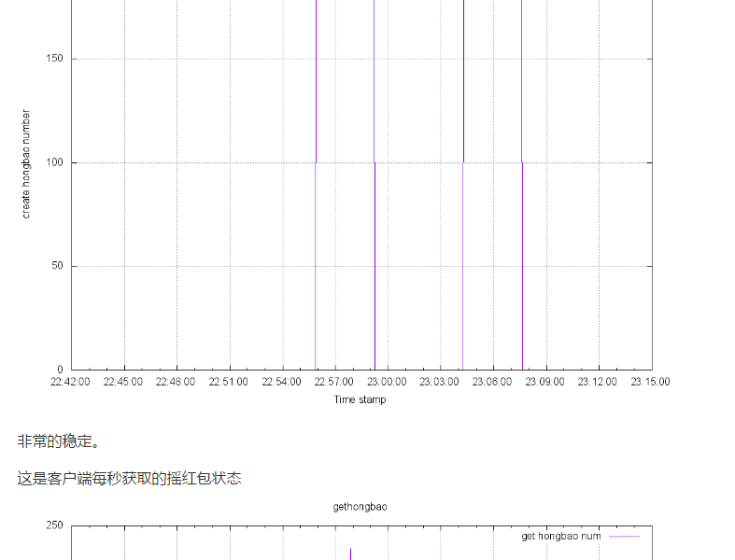Screen dimensions: 735x560
Task: Click the 0 y-axis value
Action: [x=60, y=370]
